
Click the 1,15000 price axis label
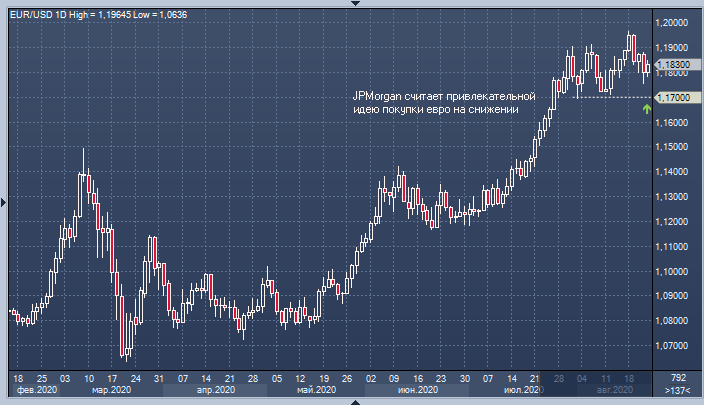click(672, 147)
